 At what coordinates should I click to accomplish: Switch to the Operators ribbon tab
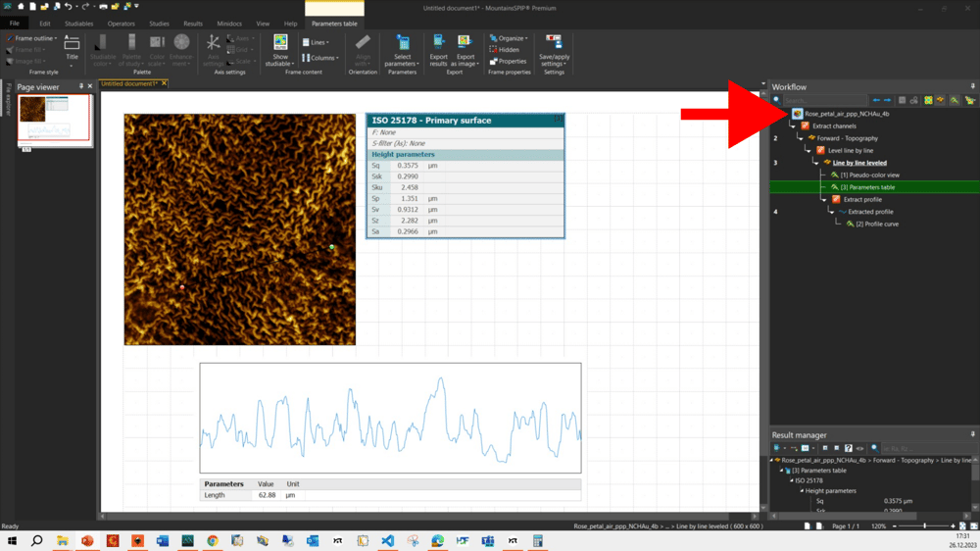pos(121,24)
